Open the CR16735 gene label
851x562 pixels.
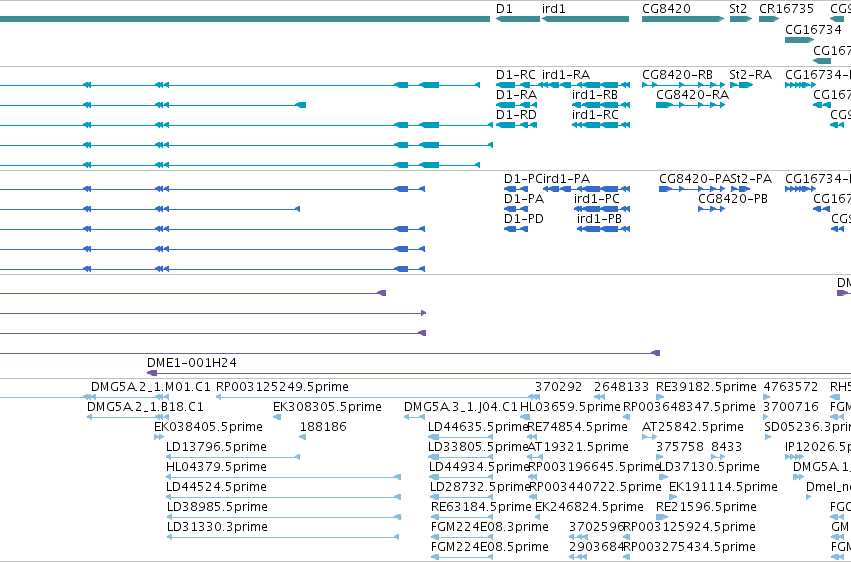coord(786,9)
